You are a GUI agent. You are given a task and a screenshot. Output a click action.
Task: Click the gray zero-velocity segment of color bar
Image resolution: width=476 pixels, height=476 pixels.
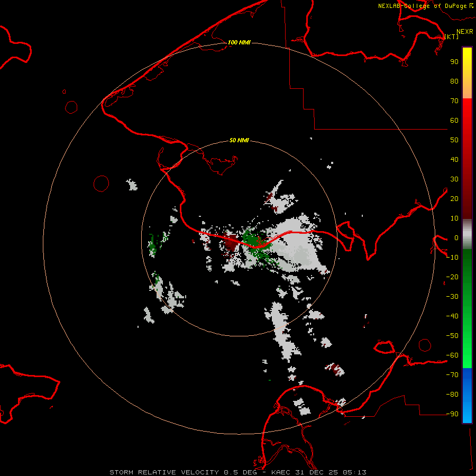[x=467, y=234]
